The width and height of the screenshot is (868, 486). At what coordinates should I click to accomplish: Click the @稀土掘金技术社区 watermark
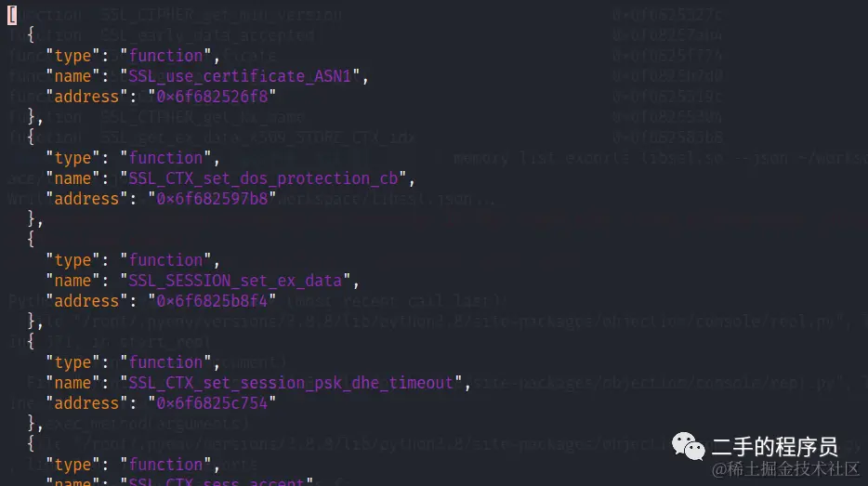[x=785, y=469]
